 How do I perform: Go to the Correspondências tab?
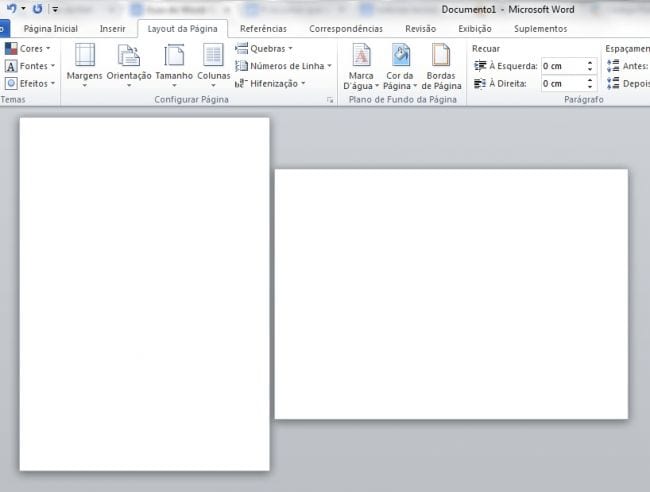click(346, 29)
